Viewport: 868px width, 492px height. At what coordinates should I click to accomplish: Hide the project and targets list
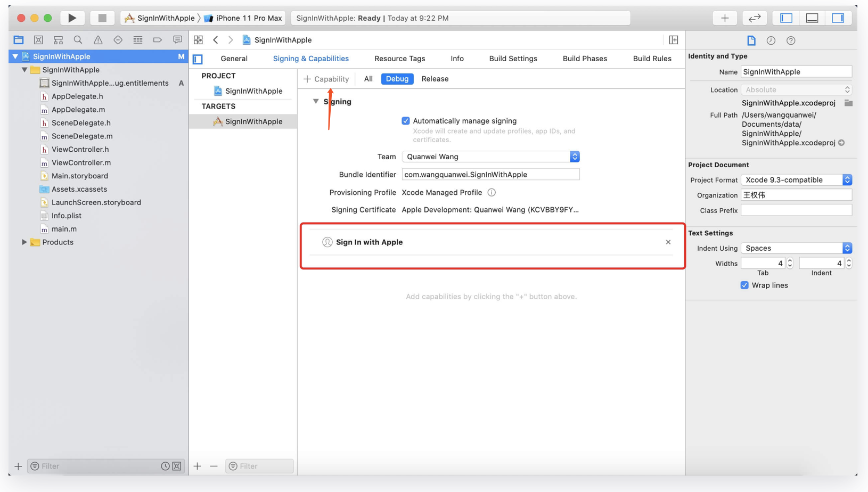(198, 59)
